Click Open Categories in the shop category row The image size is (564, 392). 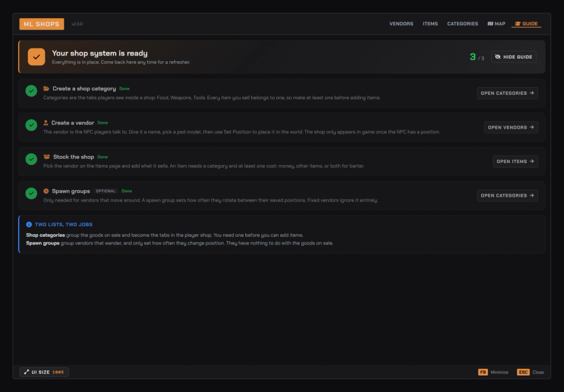pyautogui.click(x=508, y=93)
